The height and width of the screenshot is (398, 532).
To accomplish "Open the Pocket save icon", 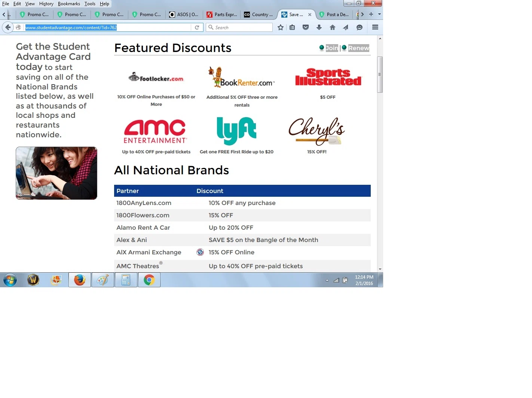I will [306, 27].
